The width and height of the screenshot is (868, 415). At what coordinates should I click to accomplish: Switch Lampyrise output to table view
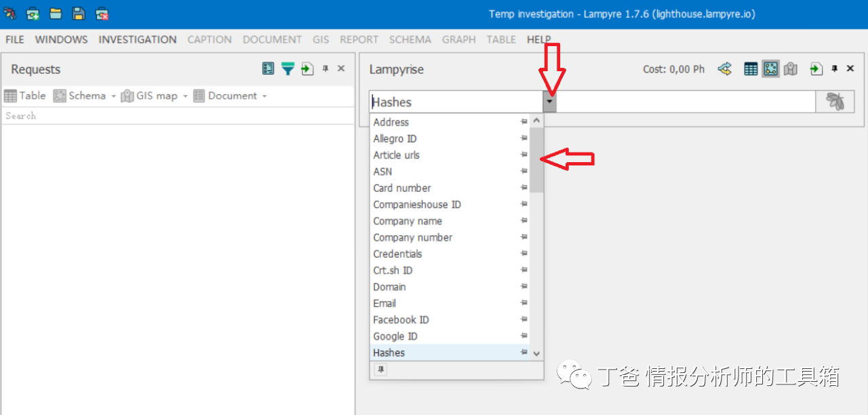[751, 68]
